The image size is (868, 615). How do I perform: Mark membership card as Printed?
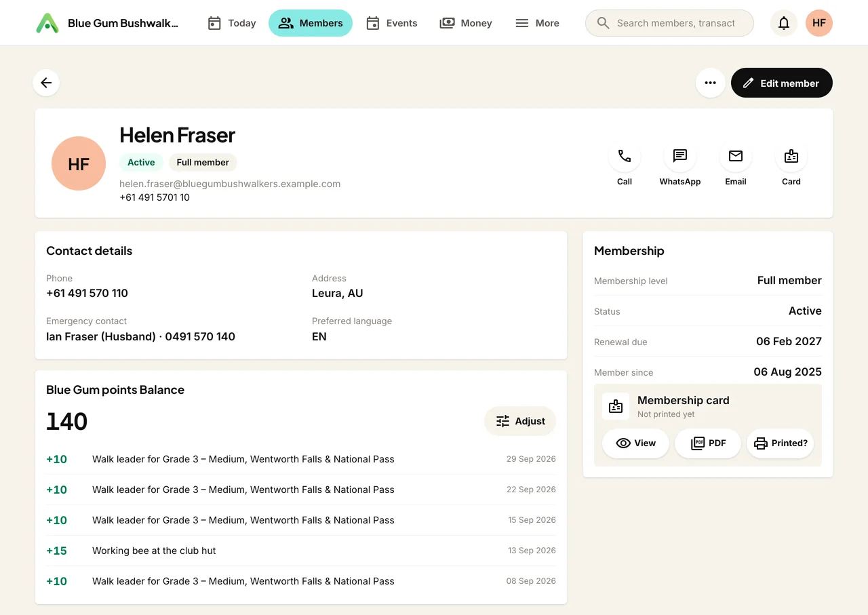[780, 443]
